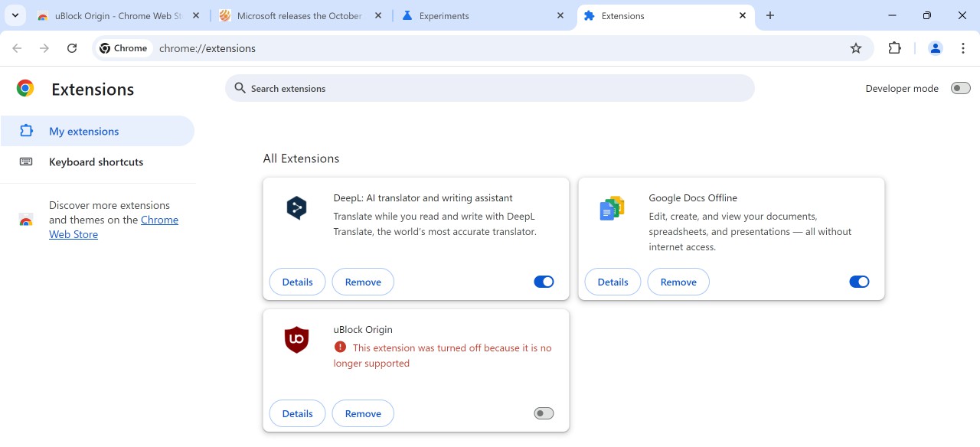This screenshot has height=447, width=980.
Task: Click the DeepL: AI translator title text
Action: (x=423, y=197)
